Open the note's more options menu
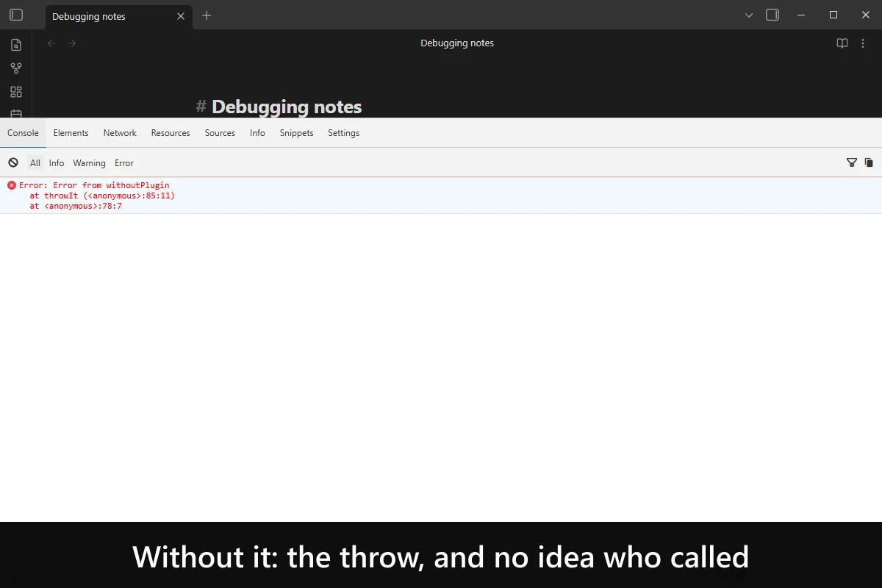The image size is (882, 588). click(x=864, y=43)
